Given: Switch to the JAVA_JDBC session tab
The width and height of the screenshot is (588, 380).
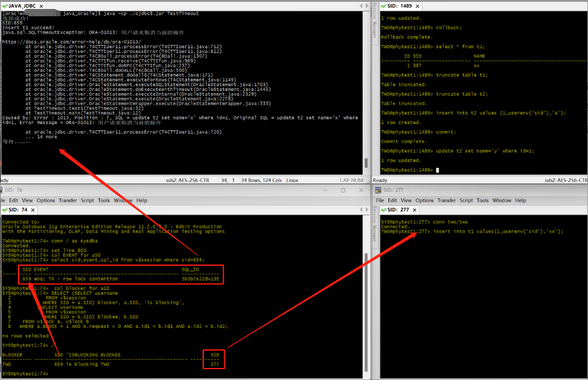Looking at the screenshot, I should pyautogui.click(x=22, y=6).
